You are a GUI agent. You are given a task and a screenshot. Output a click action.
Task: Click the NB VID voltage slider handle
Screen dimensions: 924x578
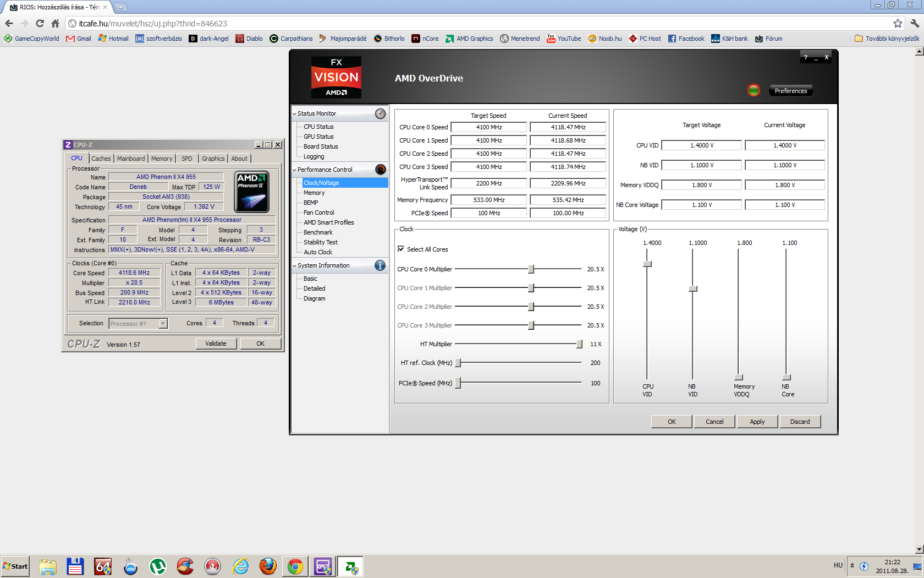point(693,288)
